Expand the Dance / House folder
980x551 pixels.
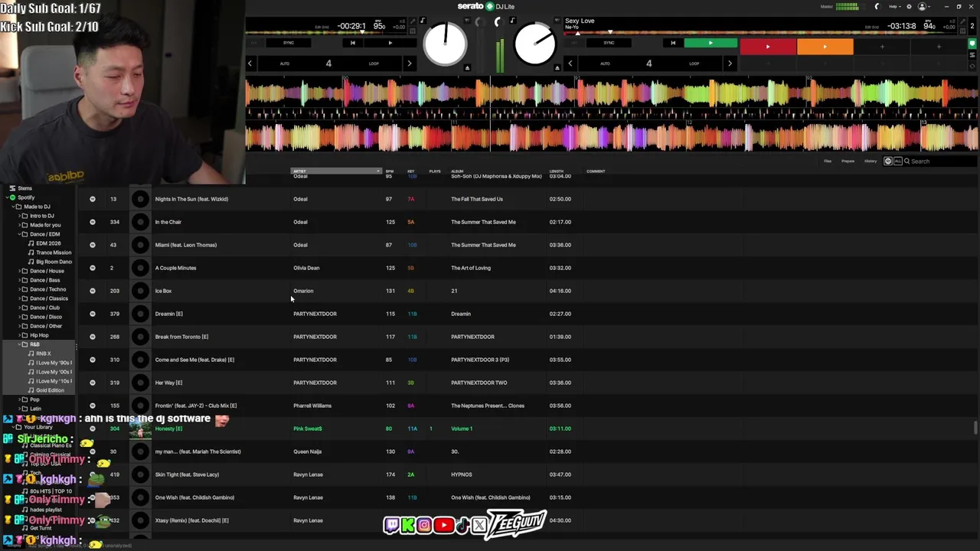(x=21, y=271)
